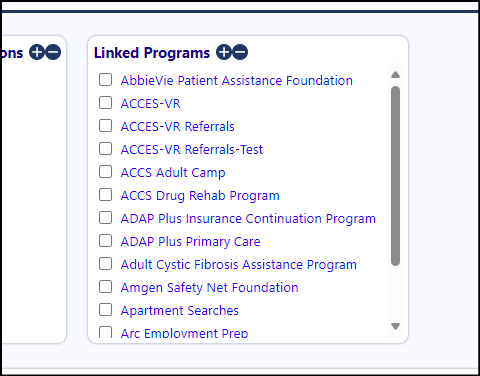Check the Apartment Searches box
Viewport: 480px width, 376px height.
tap(105, 310)
